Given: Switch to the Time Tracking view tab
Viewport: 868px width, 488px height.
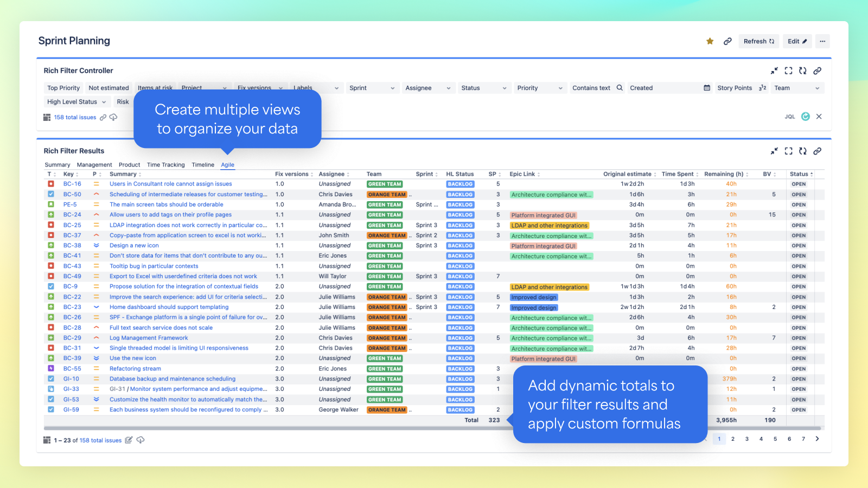Looking at the screenshot, I should 165,165.
